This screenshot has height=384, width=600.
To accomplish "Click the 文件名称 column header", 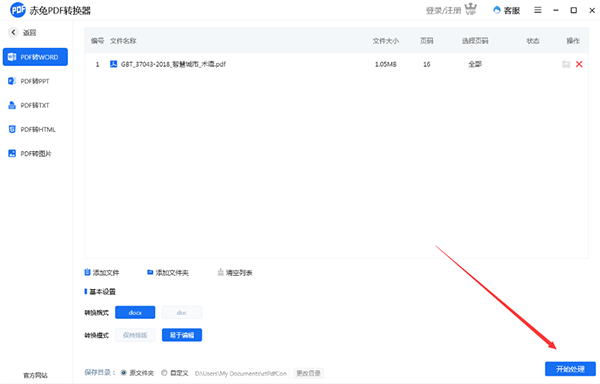I will [123, 41].
